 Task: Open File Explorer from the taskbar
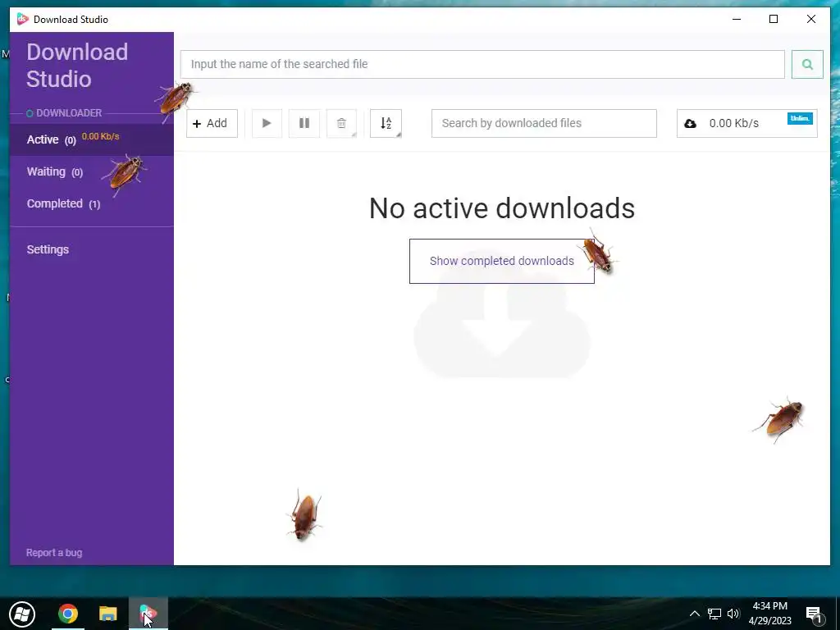tap(108, 614)
